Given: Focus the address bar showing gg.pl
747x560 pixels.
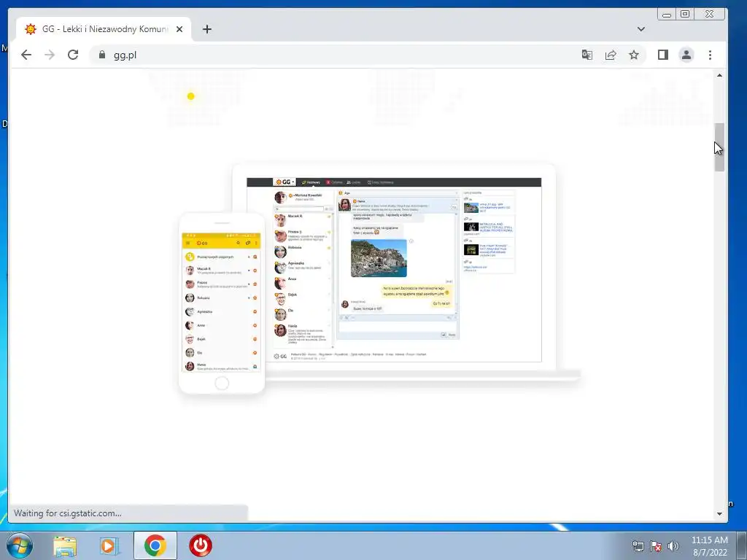Looking at the screenshot, I should click(333, 55).
